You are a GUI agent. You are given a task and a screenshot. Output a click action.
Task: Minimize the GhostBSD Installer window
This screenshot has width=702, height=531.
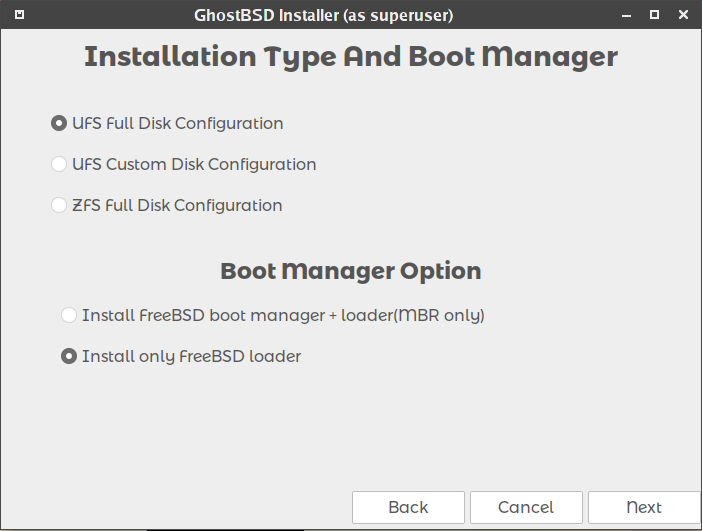(x=626, y=15)
